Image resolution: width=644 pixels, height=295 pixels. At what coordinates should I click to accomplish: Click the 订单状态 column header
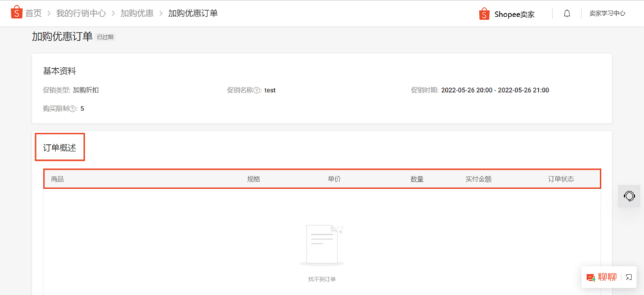[561, 179]
